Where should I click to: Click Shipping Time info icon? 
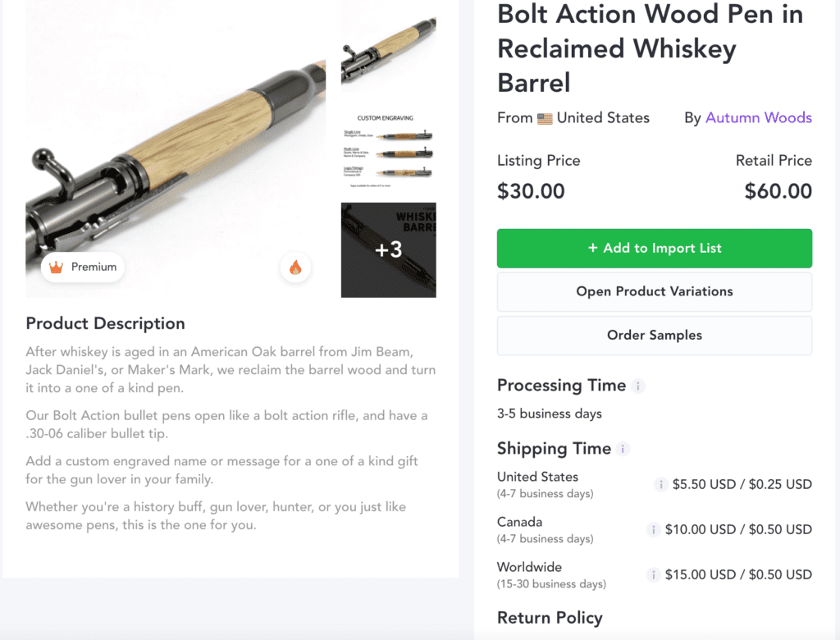623,449
